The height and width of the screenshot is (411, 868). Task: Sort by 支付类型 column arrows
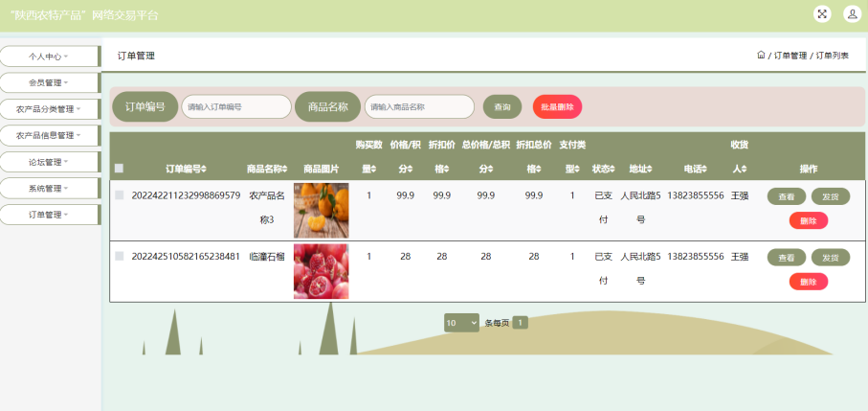pyautogui.click(x=577, y=170)
